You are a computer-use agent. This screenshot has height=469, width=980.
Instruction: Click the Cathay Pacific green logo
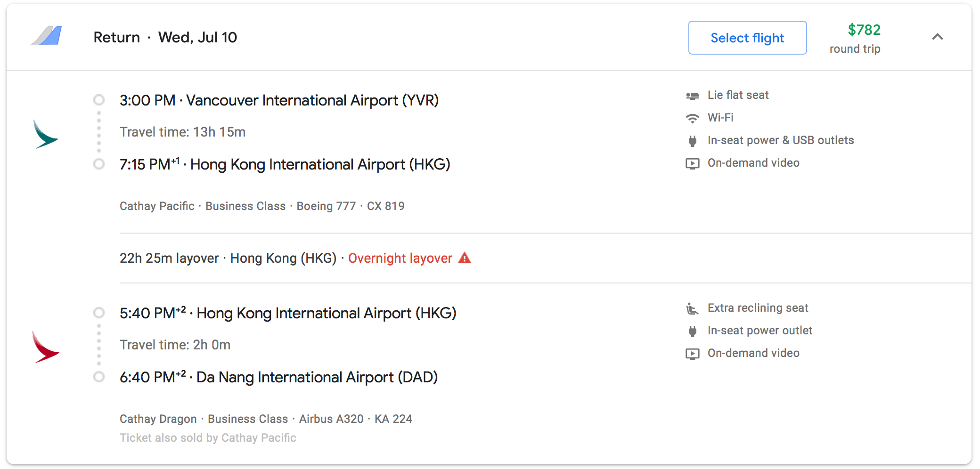(45, 134)
